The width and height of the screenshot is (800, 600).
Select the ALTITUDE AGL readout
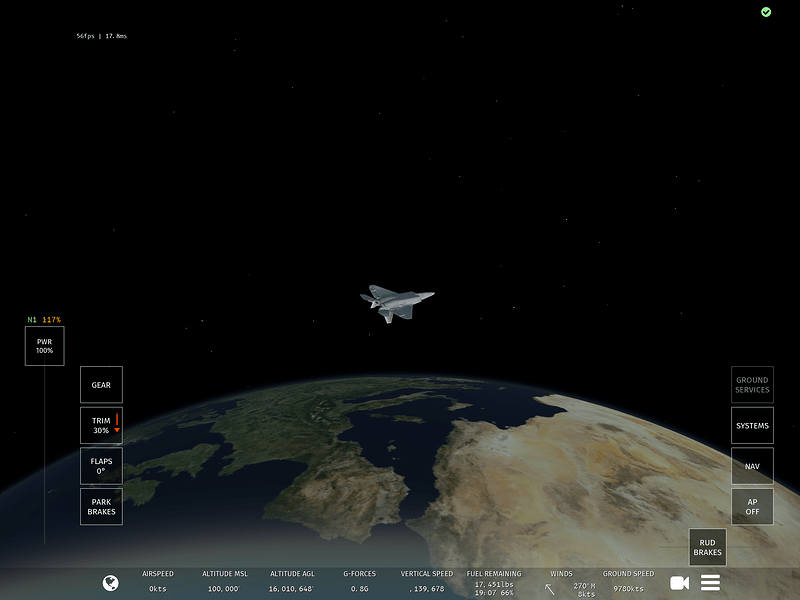pos(292,581)
